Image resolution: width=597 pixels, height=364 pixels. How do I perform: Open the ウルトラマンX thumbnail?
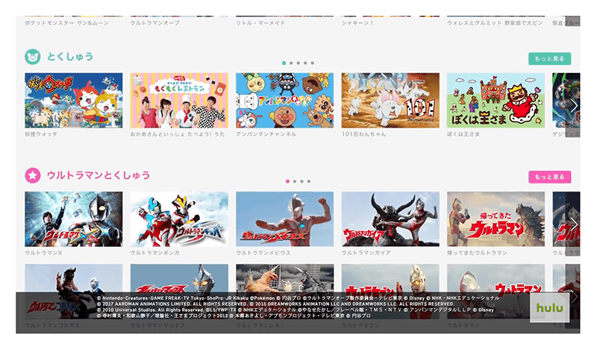coord(74,219)
